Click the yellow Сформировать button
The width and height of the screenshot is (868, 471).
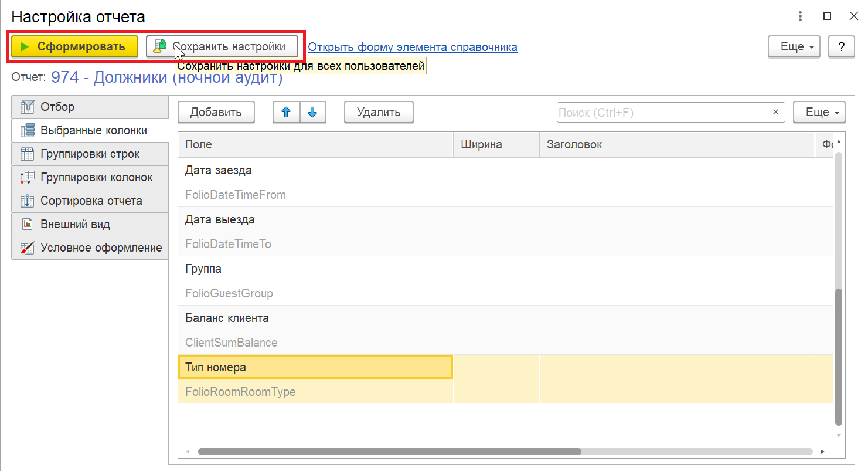[x=74, y=47]
